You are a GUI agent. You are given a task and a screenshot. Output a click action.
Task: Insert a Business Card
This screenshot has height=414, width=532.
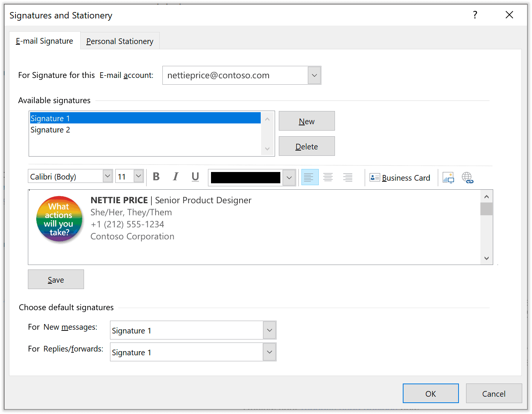(x=400, y=178)
